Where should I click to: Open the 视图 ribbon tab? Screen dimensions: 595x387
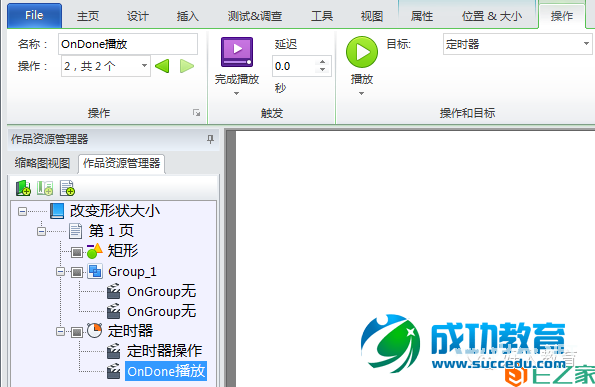pos(371,16)
